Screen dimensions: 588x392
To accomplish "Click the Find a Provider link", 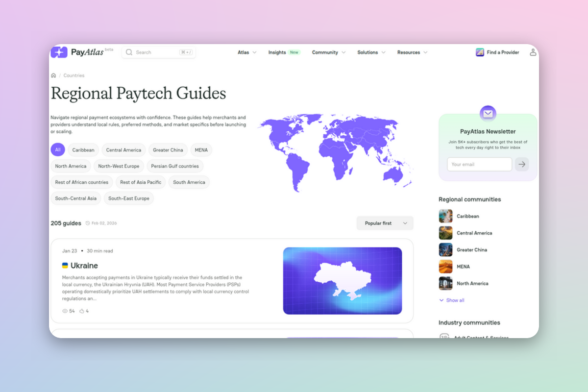I will tap(503, 52).
